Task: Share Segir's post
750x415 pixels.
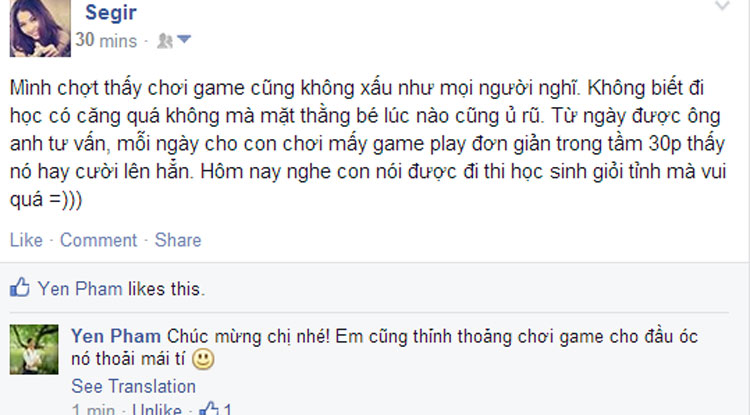Action: [x=178, y=240]
